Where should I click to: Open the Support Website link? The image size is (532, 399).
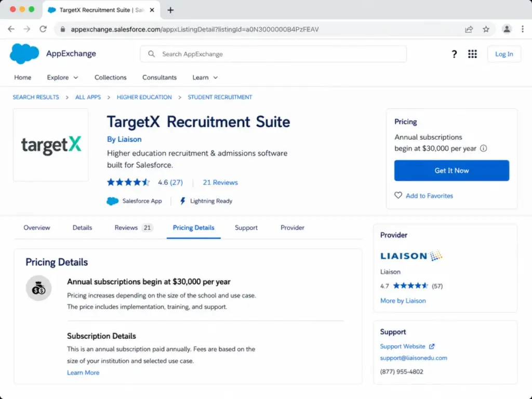pyautogui.click(x=403, y=347)
